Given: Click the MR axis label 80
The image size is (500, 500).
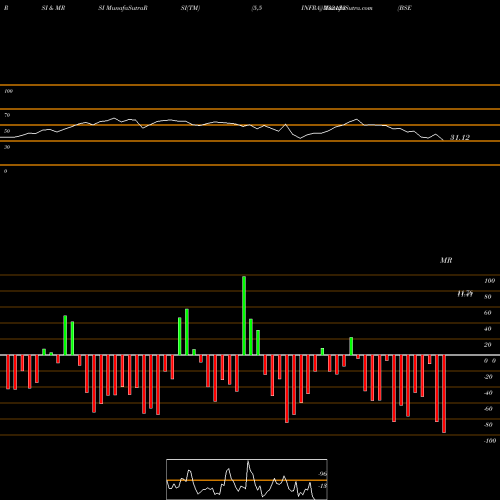Looking at the screenshot, I should (x=488, y=297).
